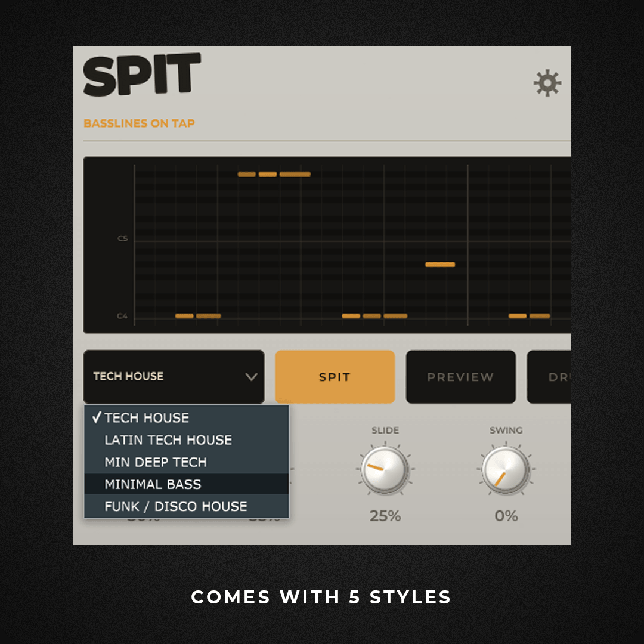Choose Funk / Disco House style
Screen dimensions: 644x644
click(x=187, y=506)
